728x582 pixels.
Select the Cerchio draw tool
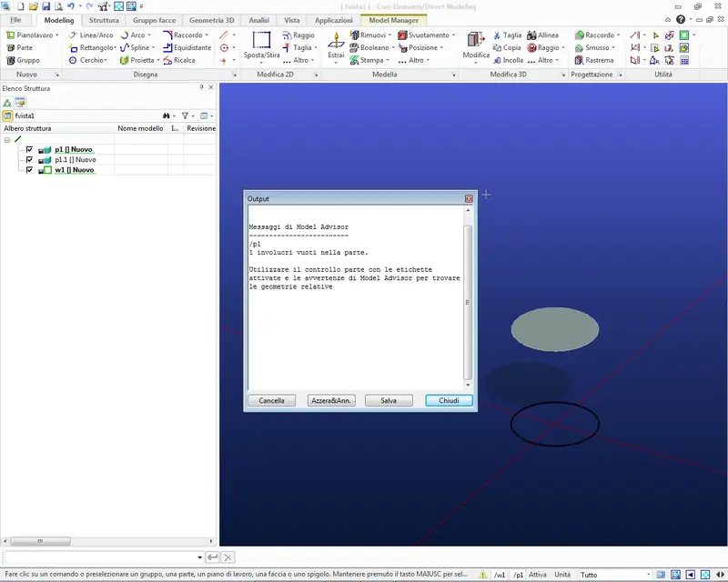click(87, 60)
